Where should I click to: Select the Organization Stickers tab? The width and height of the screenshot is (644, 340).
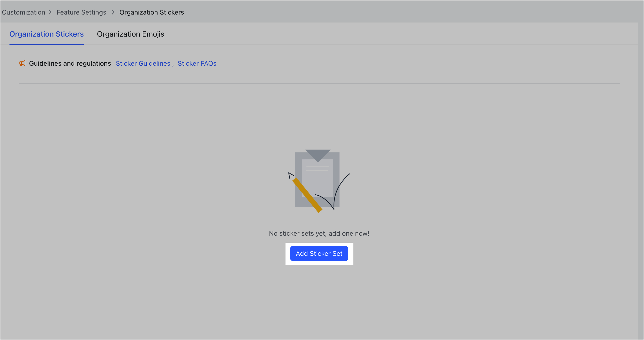pyautogui.click(x=46, y=34)
